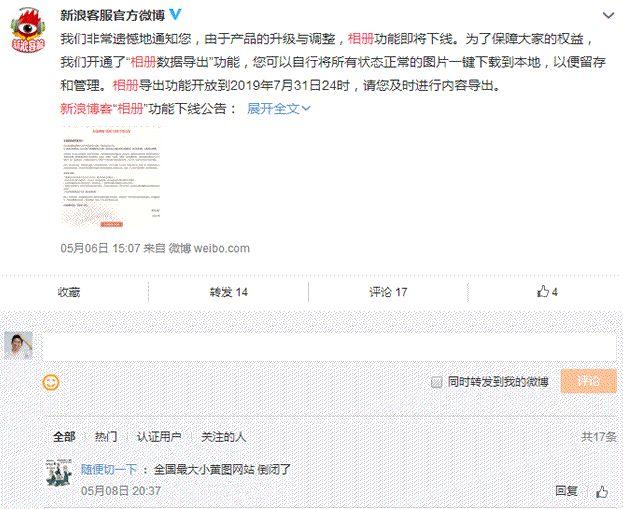Image resolution: width=623 pixels, height=509 pixels.
Task: Click the 收藏 favorite button
Action: [69, 292]
